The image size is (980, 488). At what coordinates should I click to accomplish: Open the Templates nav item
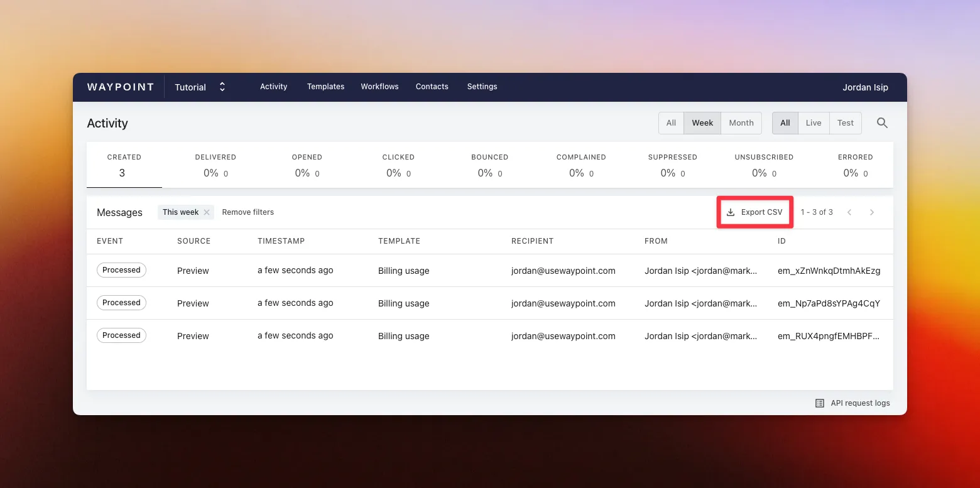click(325, 87)
